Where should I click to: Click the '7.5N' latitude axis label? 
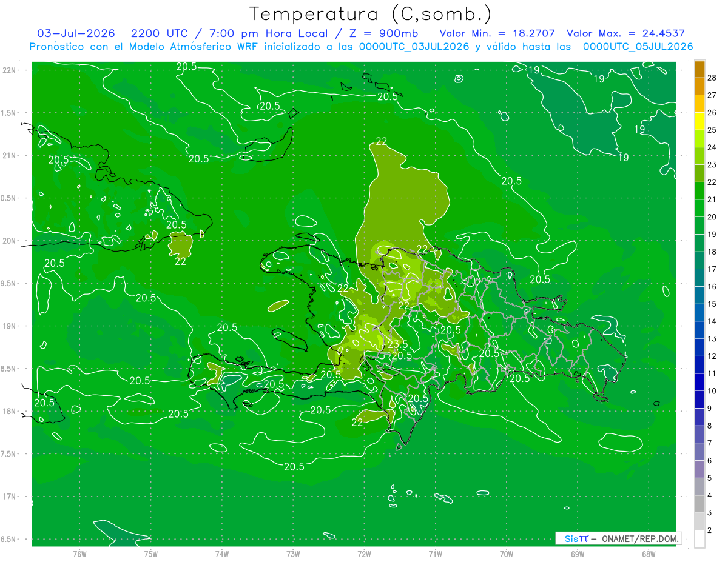(x=8, y=454)
